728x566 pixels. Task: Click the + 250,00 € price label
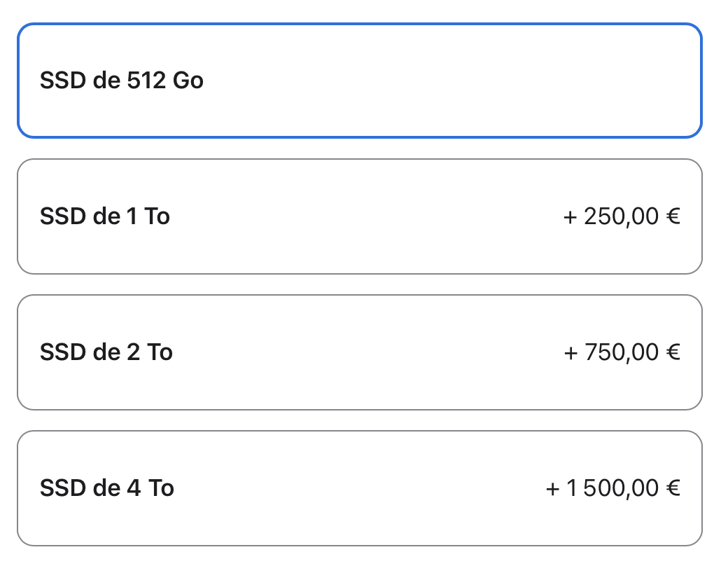coord(623,216)
